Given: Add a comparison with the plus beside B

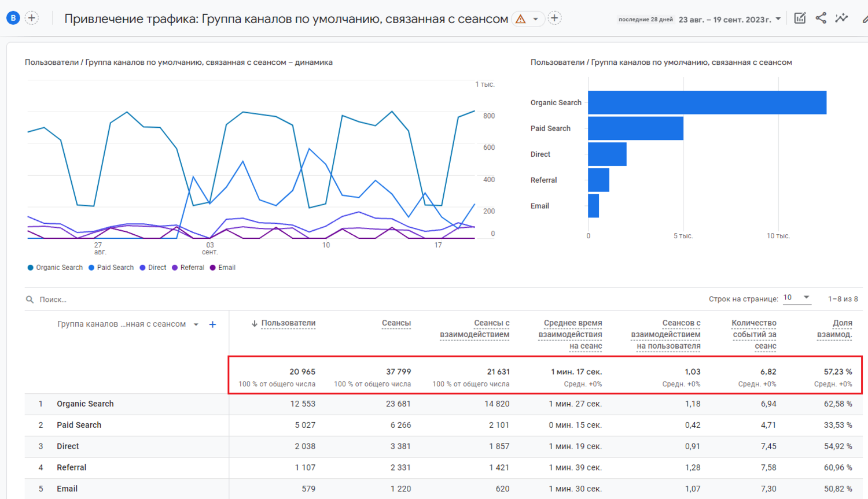Looking at the screenshot, I should pyautogui.click(x=32, y=18).
